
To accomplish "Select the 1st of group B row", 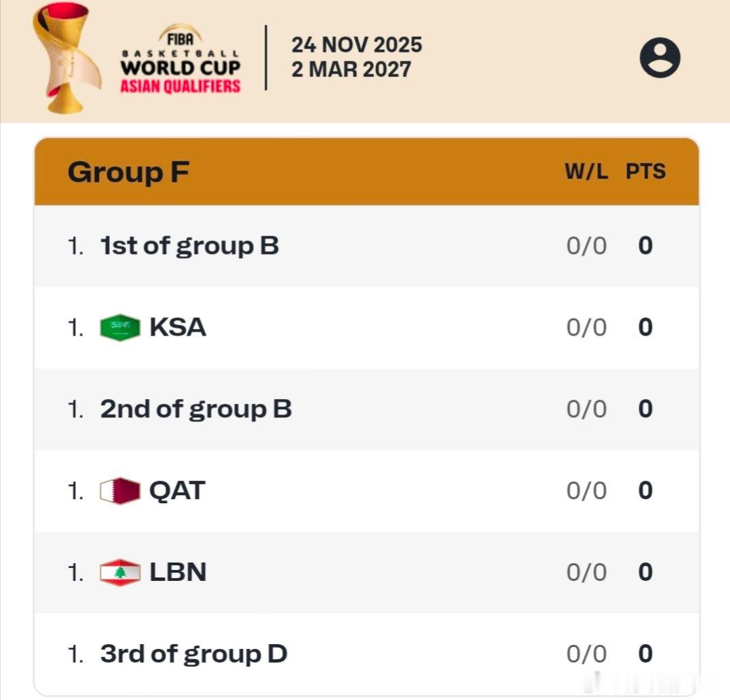I will point(366,246).
